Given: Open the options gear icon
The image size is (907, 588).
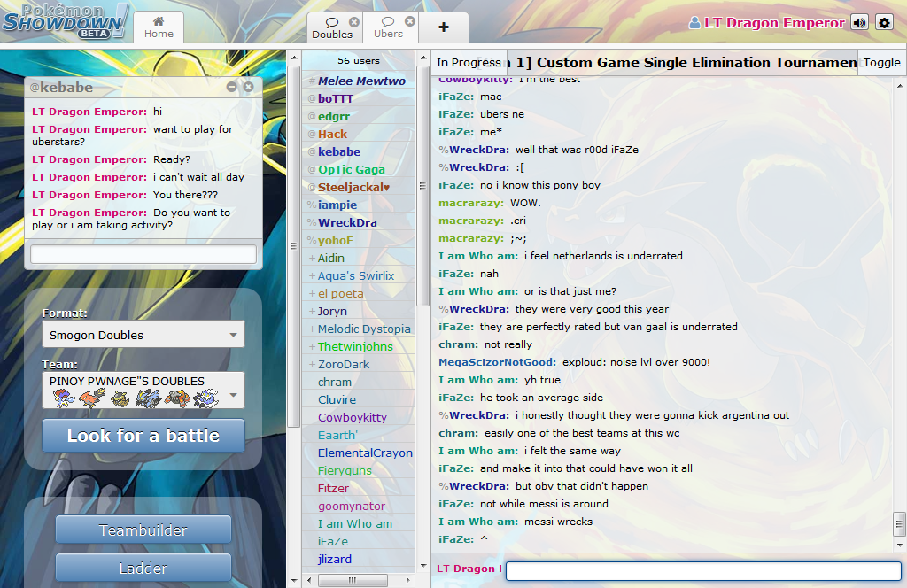Looking at the screenshot, I should pos(884,23).
